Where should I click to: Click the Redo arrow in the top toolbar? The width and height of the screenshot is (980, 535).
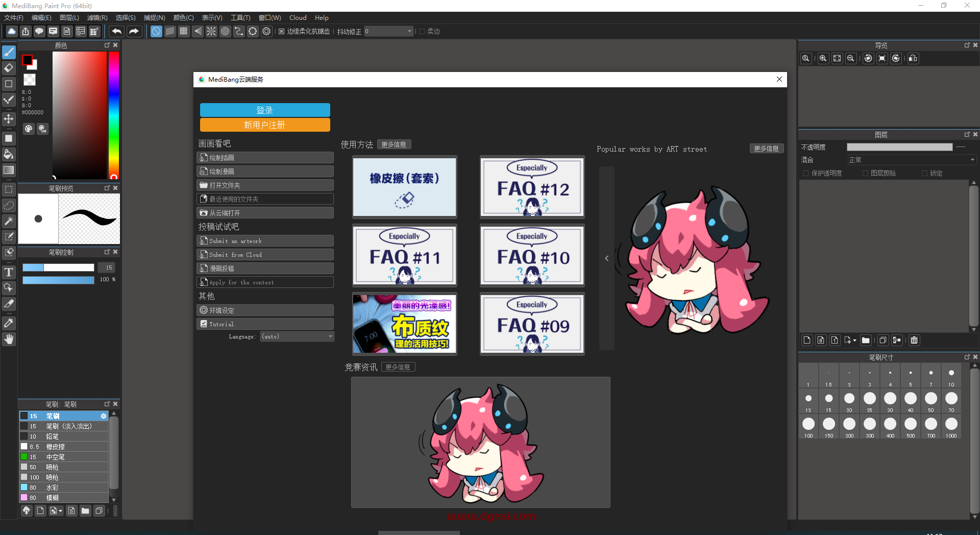coord(134,32)
